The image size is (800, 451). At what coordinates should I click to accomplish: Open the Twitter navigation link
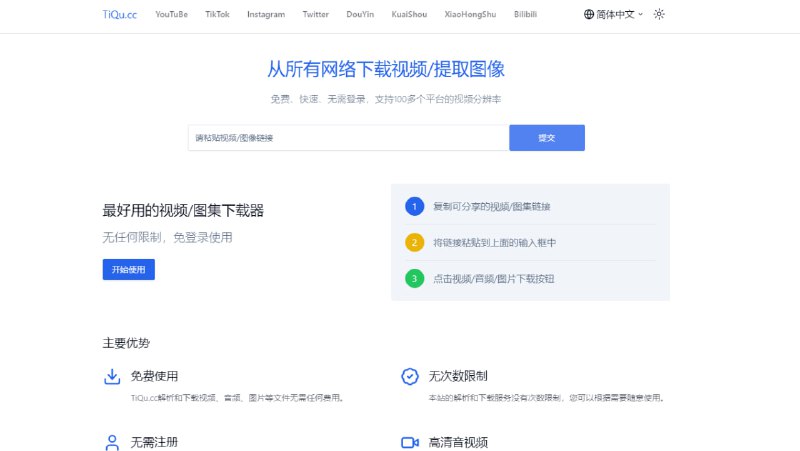point(315,15)
